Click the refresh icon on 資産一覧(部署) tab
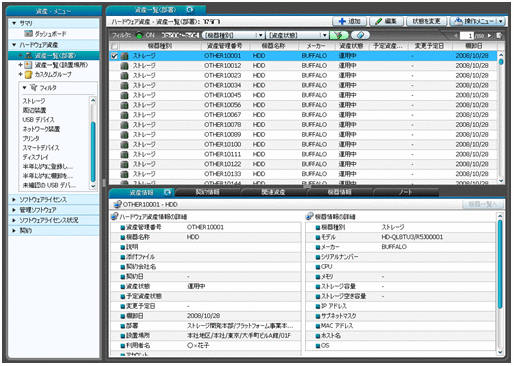 click(190, 9)
